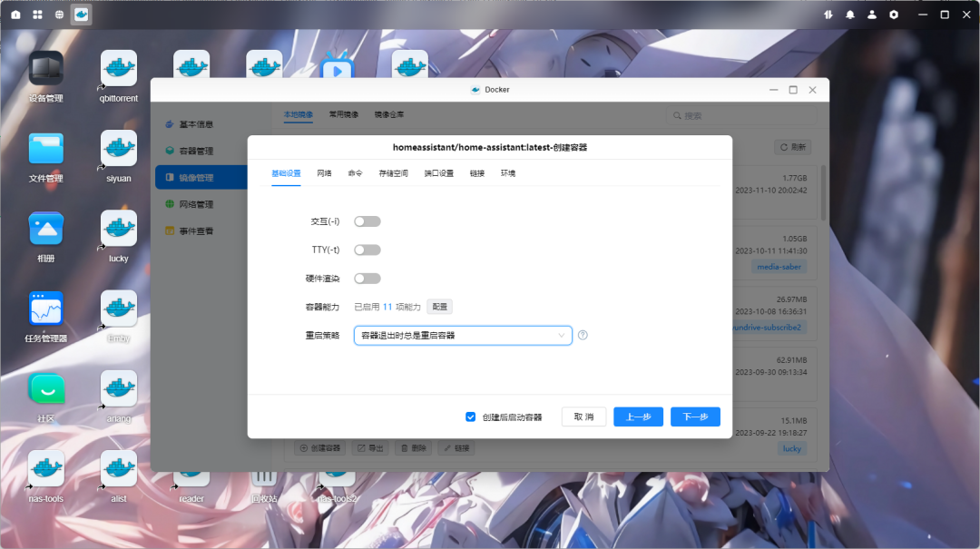Click the 配置 capabilities button
Image resolution: width=980 pixels, height=549 pixels.
click(x=439, y=307)
